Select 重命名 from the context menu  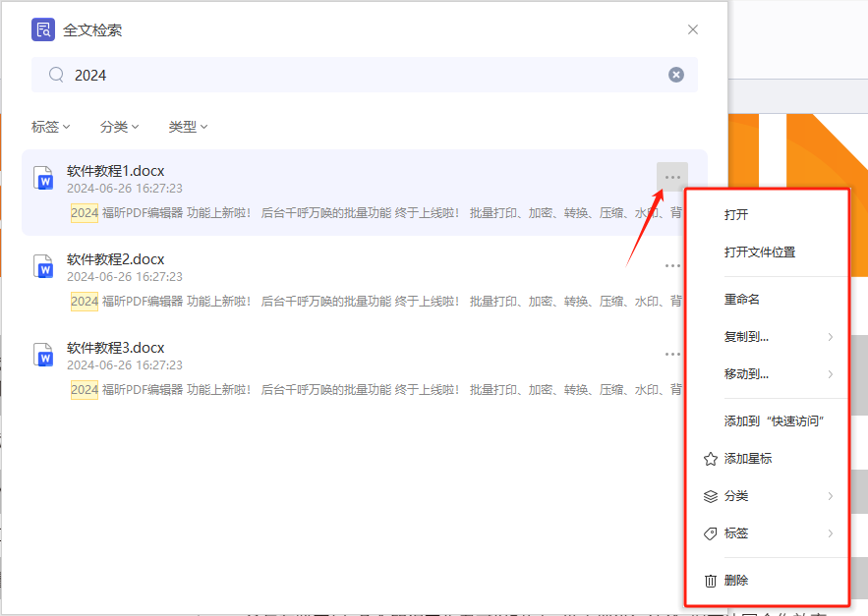click(x=768, y=300)
